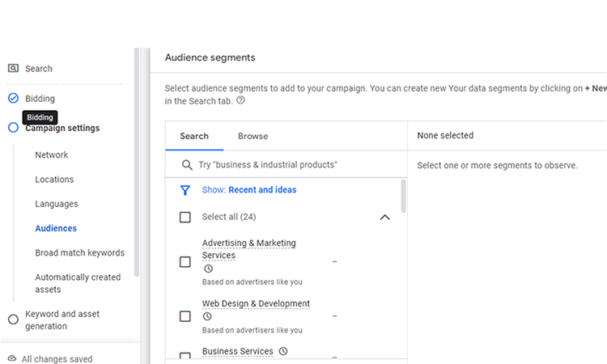Tick the Business Services checkbox
The height and width of the screenshot is (364, 607).
pyautogui.click(x=185, y=355)
